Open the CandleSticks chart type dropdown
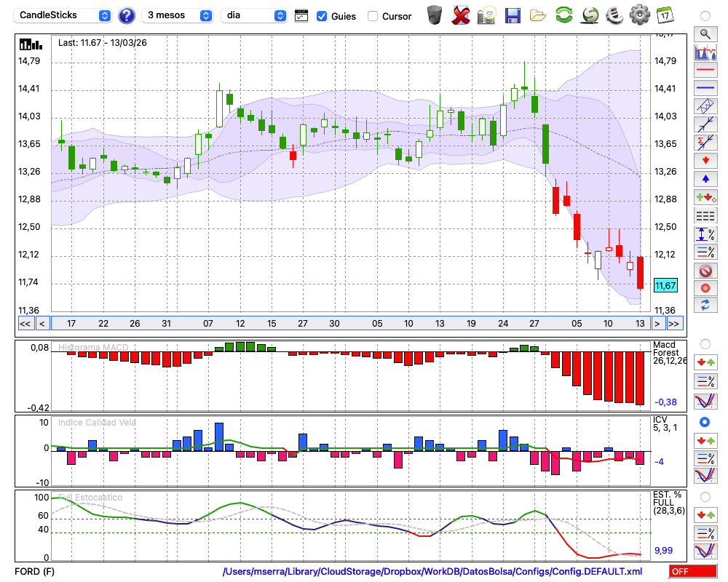This screenshot has height=582, width=728. coord(64,15)
